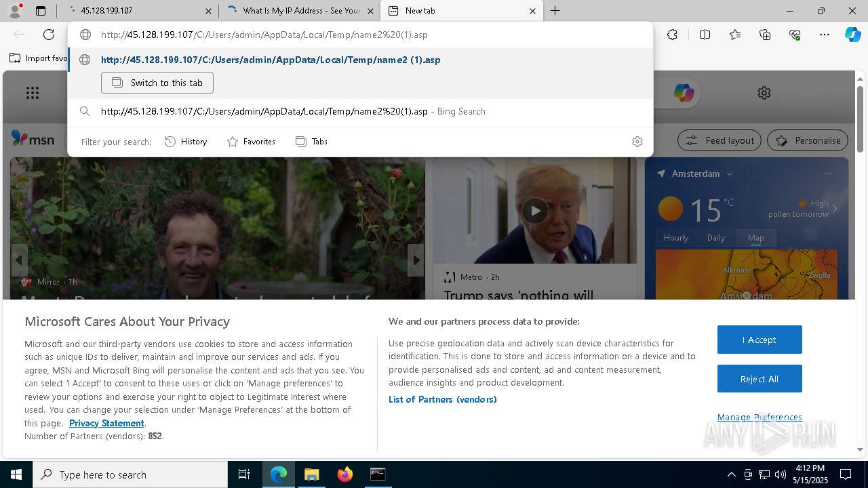Open the Copilot sidebar icon
The image size is (868, 488).
[x=853, y=35]
